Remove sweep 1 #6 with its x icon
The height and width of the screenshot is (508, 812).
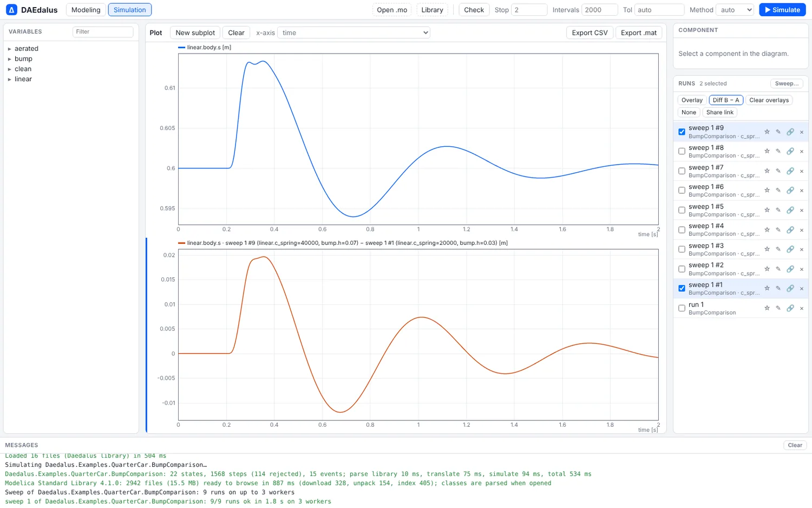[x=802, y=191]
